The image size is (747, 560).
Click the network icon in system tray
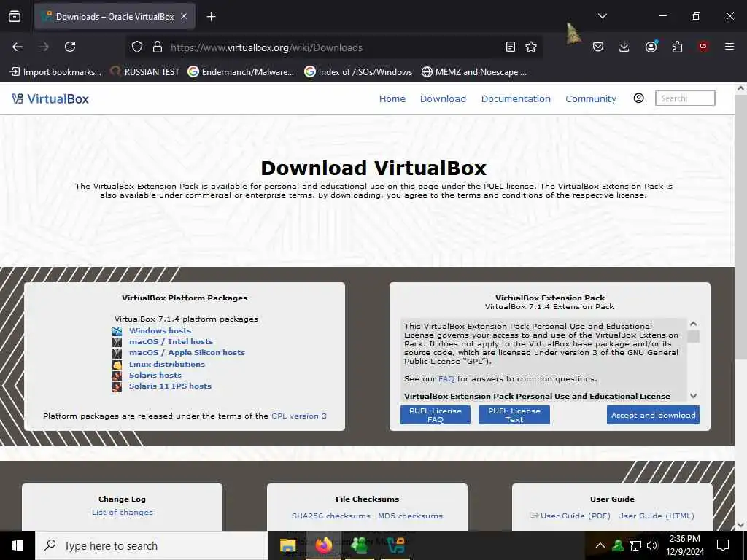(635, 545)
